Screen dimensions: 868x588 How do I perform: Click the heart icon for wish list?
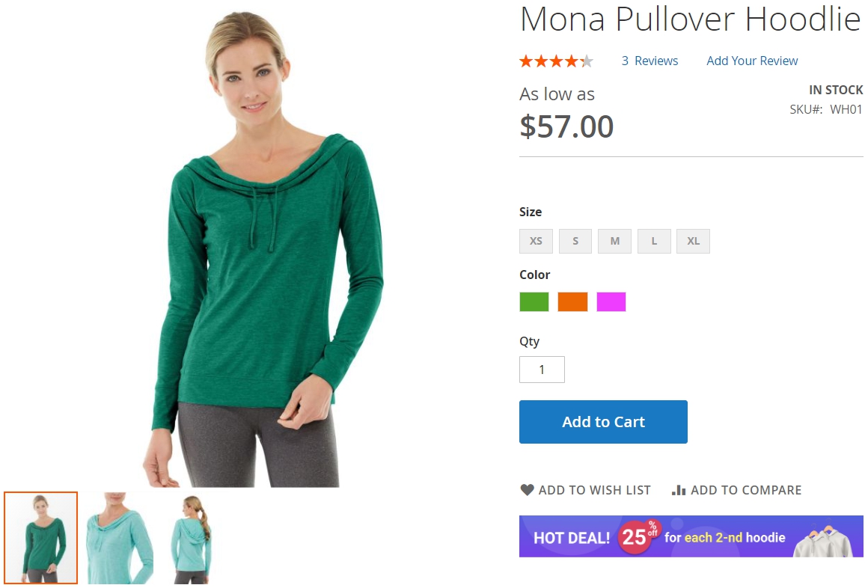(x=527, y=490)
